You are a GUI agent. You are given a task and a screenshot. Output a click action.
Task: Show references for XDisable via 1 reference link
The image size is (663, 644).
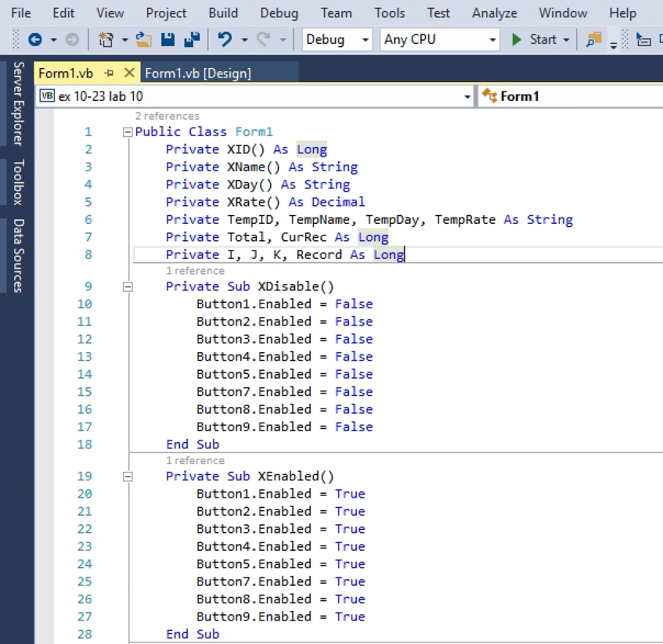point(195,271)
